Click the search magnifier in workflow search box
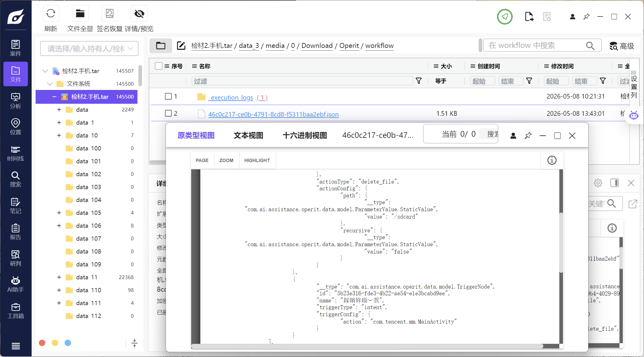 pos(590,46)
